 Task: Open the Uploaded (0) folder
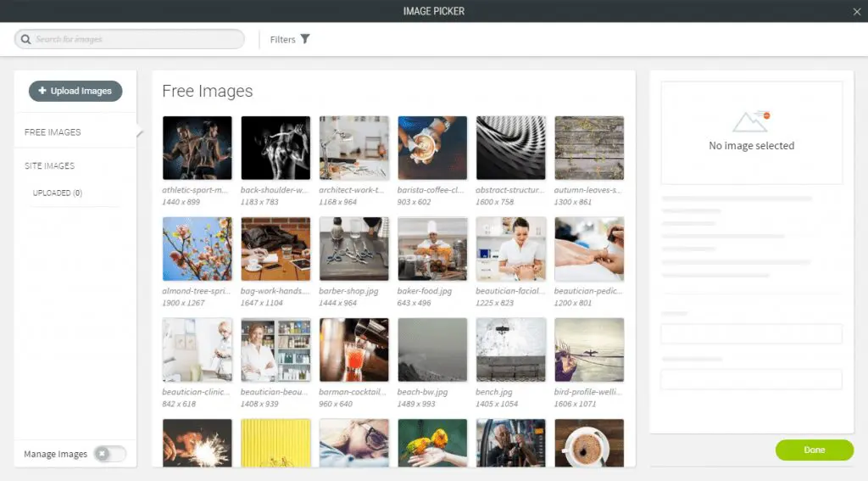[x=58, y=193]
